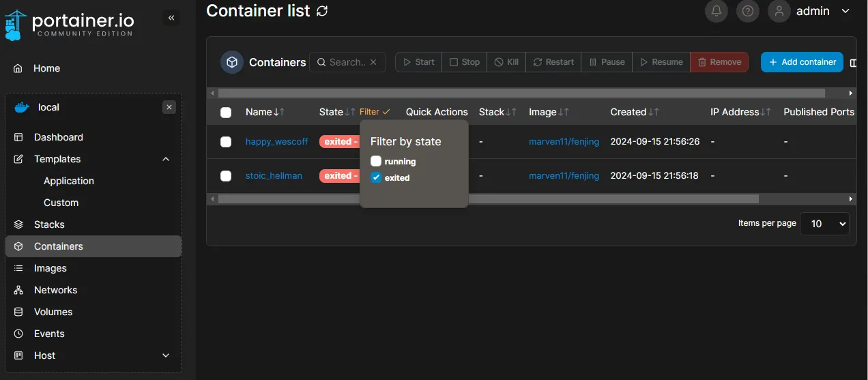The height and width of the screenshot is (380, 868).
Task: Click the refresh icon beside Container list
Action: (x=322, y=11)
